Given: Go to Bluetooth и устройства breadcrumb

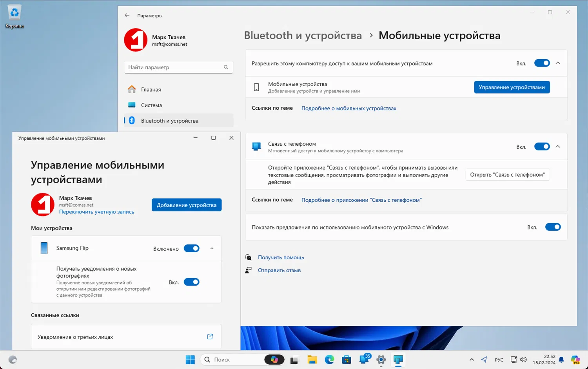Looking at the screenshot, I should [303, 35].
